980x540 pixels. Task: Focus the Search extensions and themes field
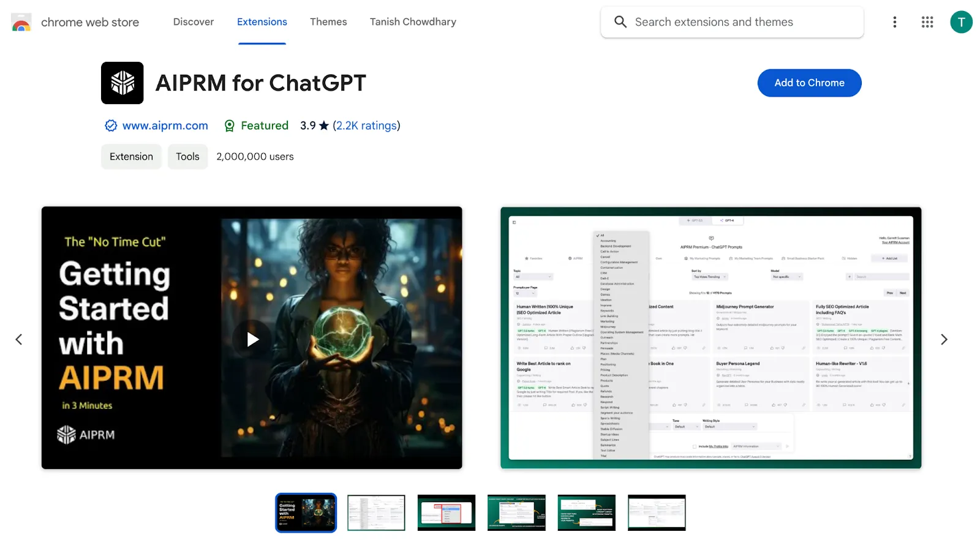tap(732, 22)
